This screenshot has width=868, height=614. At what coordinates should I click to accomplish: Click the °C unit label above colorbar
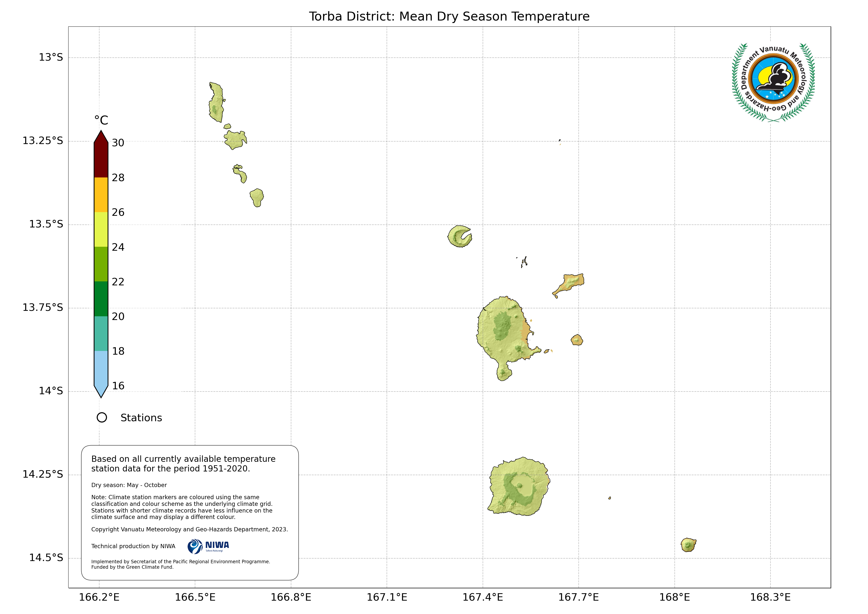pyautogui.click(x=101, y=120)
